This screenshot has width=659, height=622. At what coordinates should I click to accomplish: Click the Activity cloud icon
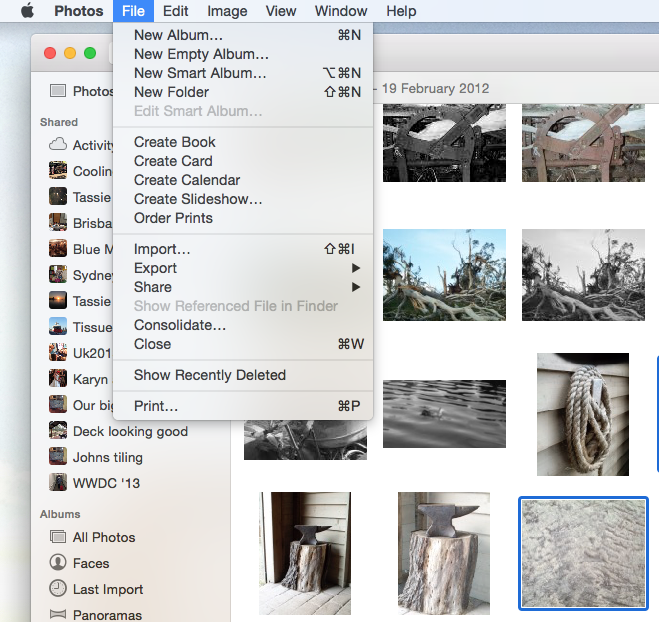(58, 145)
